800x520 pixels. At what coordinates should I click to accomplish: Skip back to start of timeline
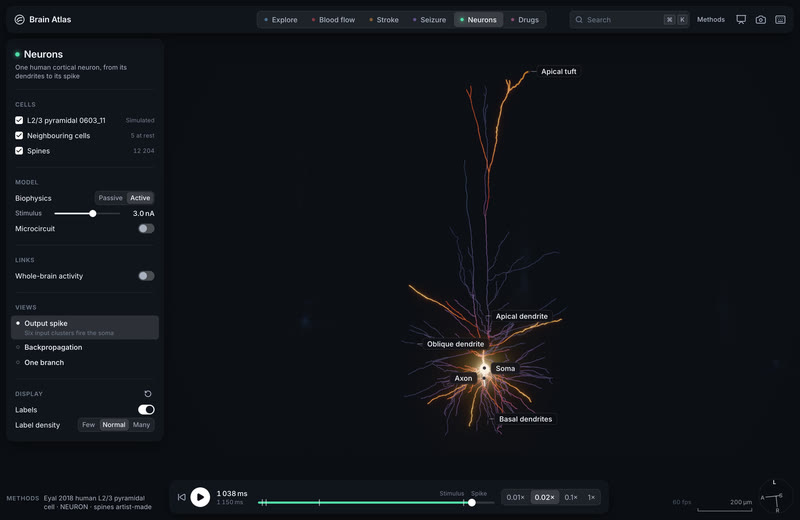coord(182,497)
